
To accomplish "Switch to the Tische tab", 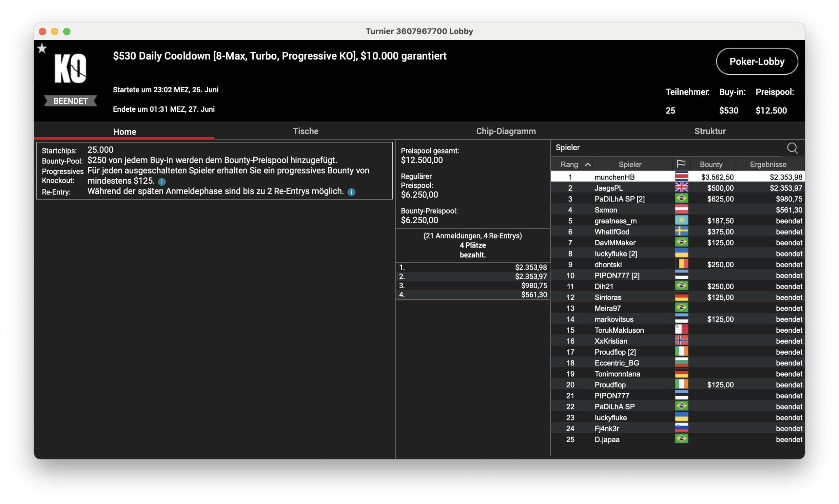I will point(305,131).
